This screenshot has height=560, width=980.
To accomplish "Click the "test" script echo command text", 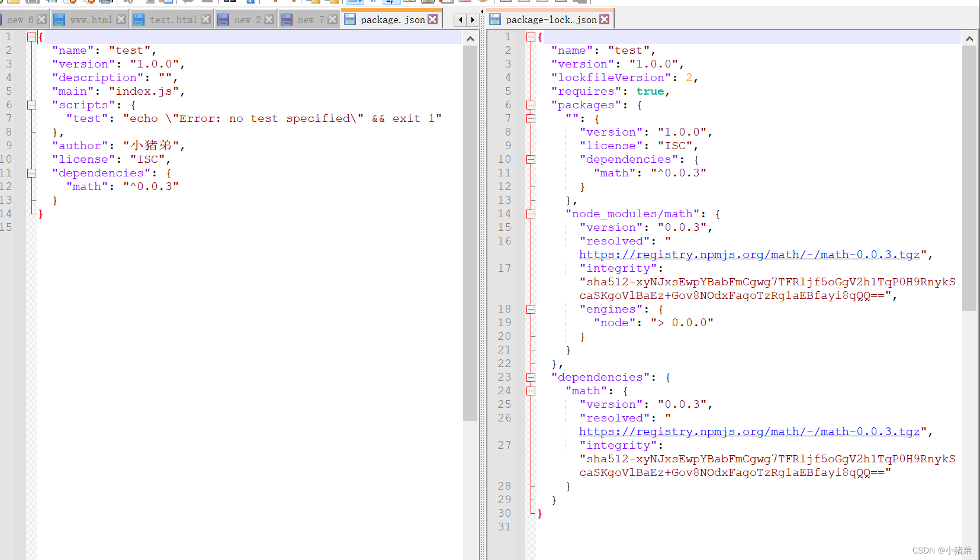I will (282, 118).
